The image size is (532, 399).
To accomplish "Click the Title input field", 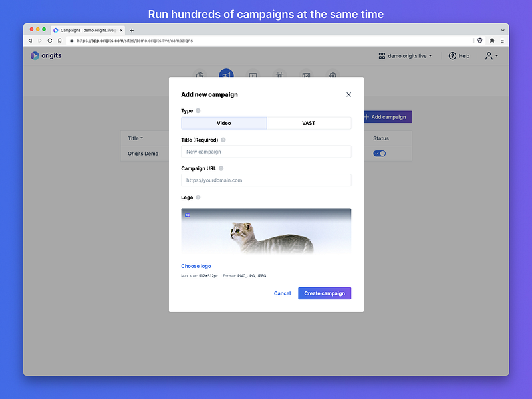I will click(x=266, y=152).
